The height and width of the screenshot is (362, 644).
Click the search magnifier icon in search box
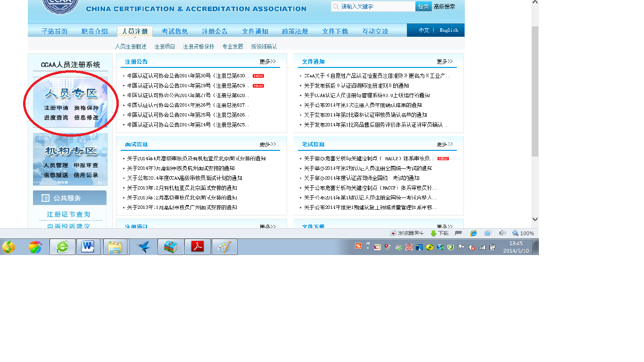[336, 6]
